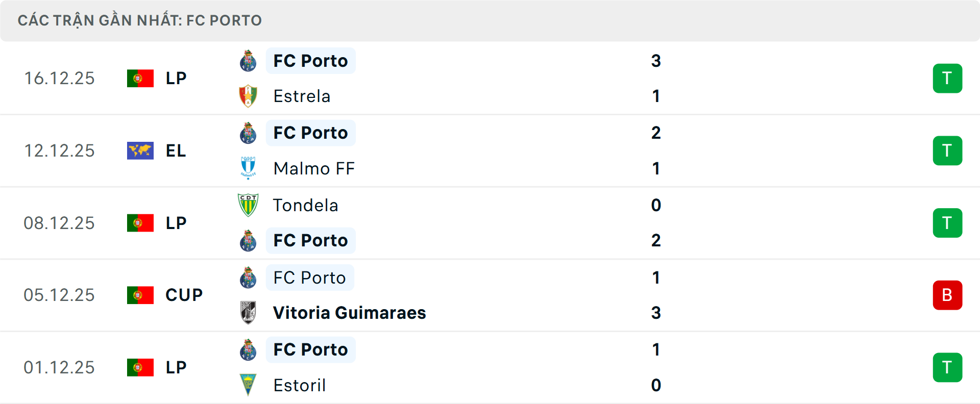Click the Portugal flag beside the LP label
Viewport: 980px width, 404px height.
tap(140, 78)
